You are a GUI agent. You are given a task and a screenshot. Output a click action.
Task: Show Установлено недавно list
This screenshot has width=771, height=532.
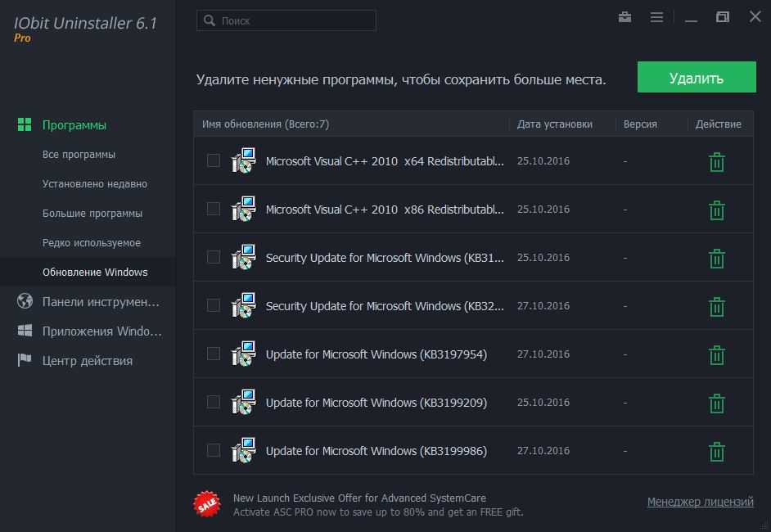(94, 184)
